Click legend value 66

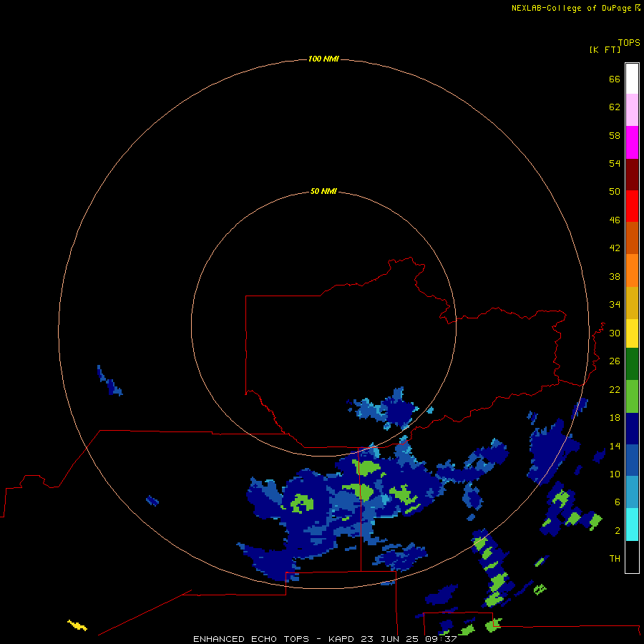[x=615, y=79]
